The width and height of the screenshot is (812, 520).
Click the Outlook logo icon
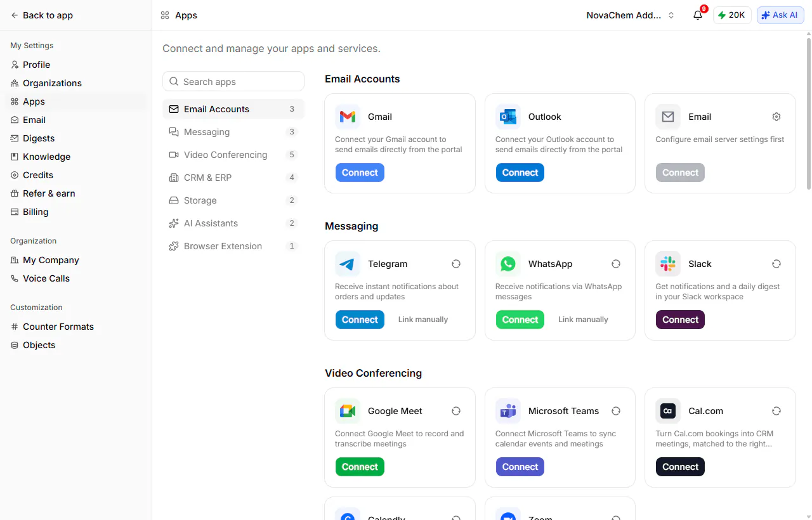[507, 117]
